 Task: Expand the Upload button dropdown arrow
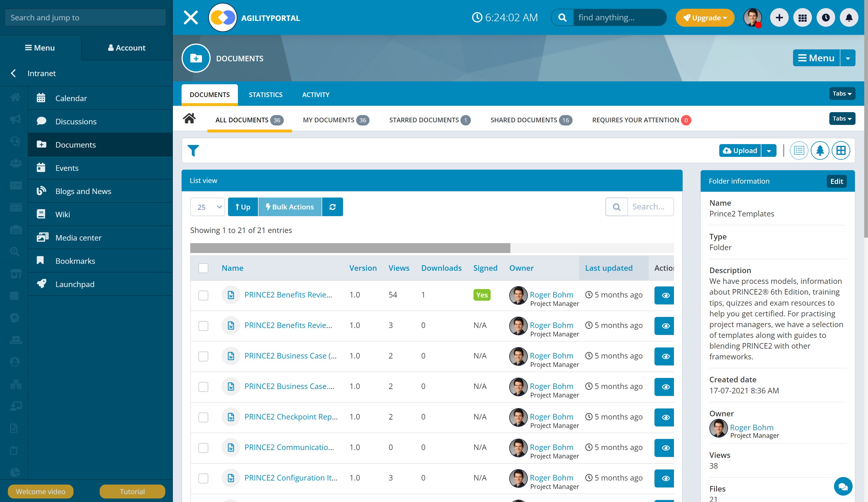[x=769, y=150]
